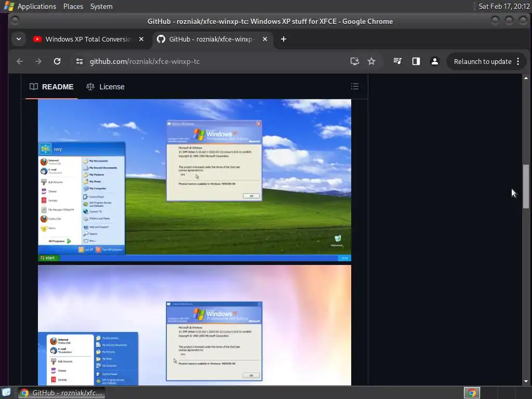Viewport: 532px width, 399px height.
Task: Click the show desktop icon in taskbar
Action: point(6,393)
